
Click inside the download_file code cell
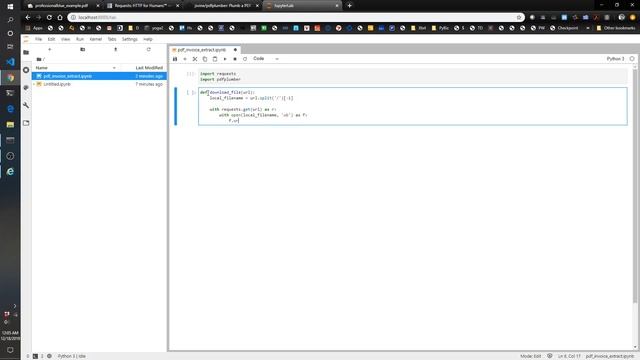click(x=412, y=106)
